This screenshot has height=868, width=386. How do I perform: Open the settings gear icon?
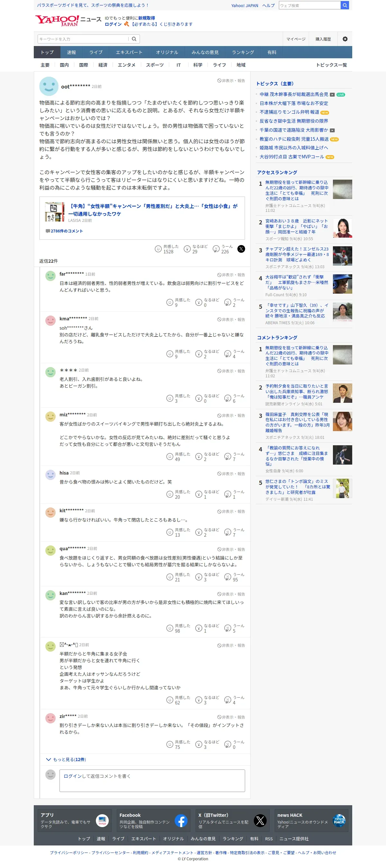pyautogui.click(x=345, y=39)
